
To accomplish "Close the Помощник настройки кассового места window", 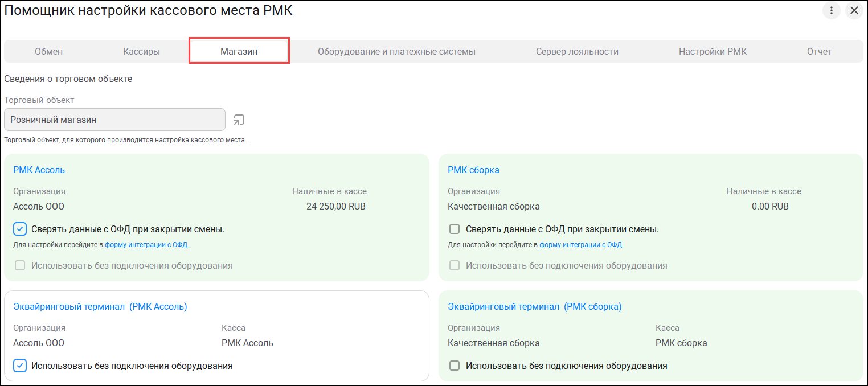I will coord(854,10).
